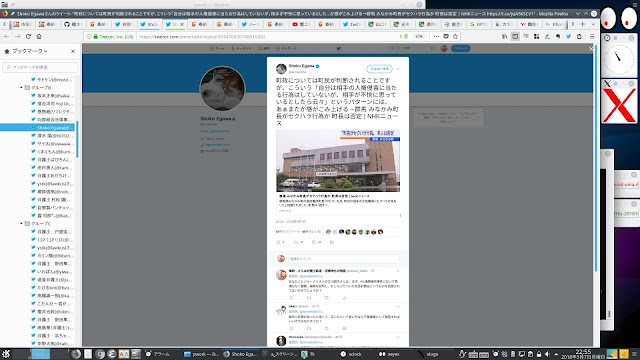Open a new tab with plus
Viewport: 640px width, 360px height.
coord(582,24)
